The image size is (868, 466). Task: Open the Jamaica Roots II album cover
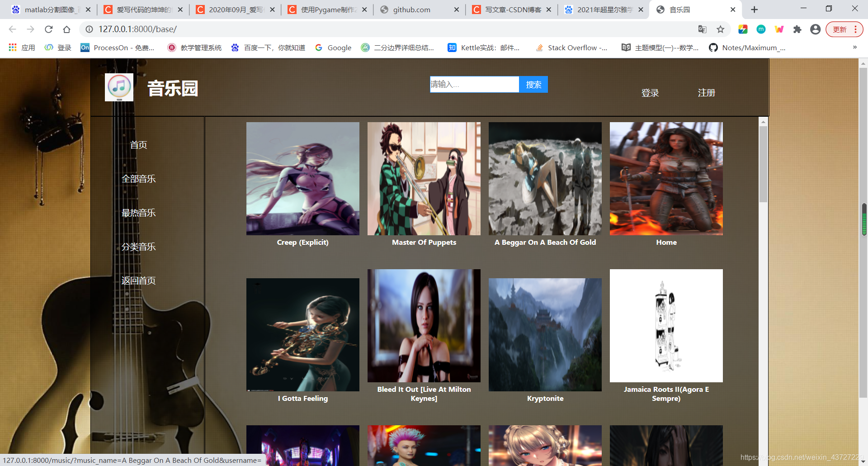(x=666, y=326)
